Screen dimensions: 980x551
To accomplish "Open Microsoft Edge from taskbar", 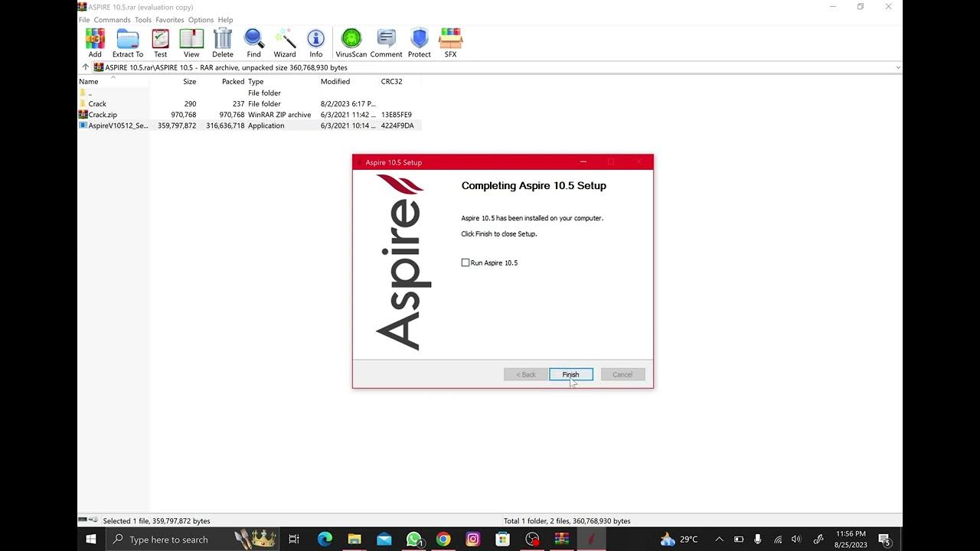I will point(325,540).
